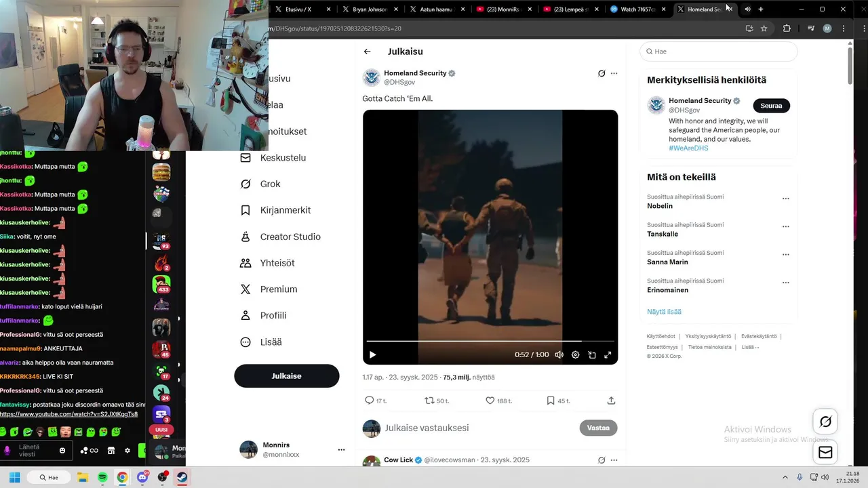Enable picture-in-picture on the video player
The image size is (868, 488).
(591, 354)
